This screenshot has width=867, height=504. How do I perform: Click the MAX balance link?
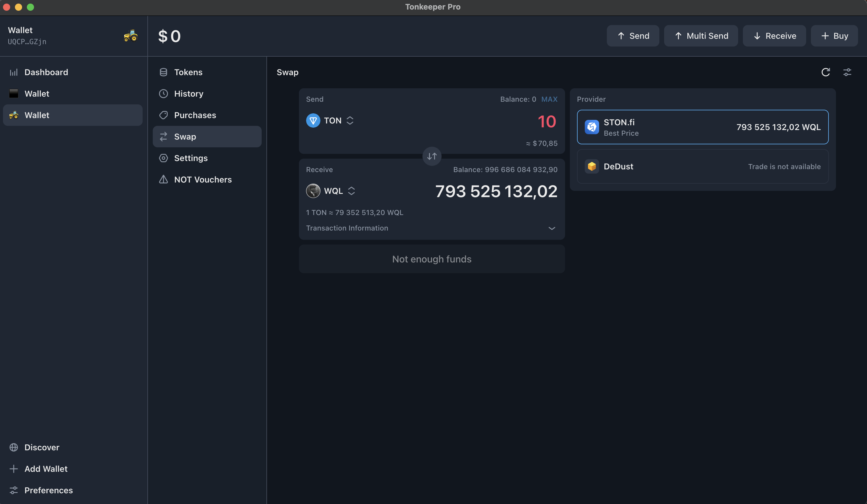tap(549, 99)
